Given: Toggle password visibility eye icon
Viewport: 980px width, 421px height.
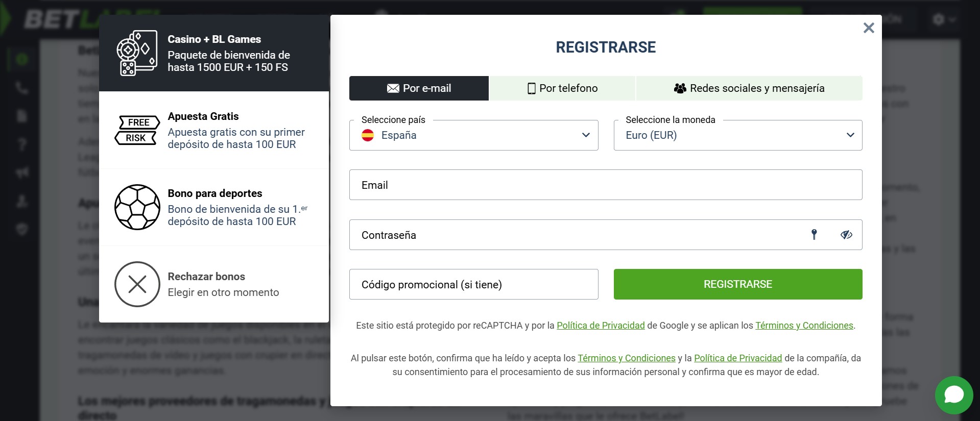Looking at the screenshot, I should 846,235.
